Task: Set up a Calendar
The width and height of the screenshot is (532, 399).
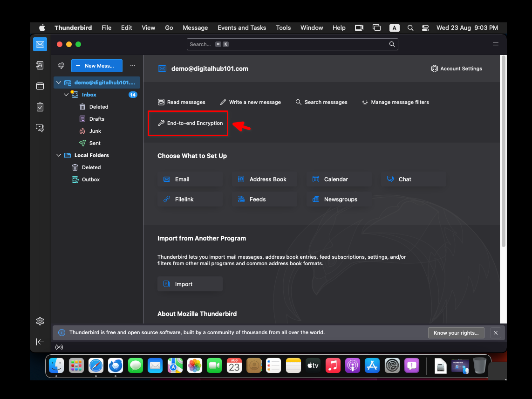Action: [x=339, y=179]
